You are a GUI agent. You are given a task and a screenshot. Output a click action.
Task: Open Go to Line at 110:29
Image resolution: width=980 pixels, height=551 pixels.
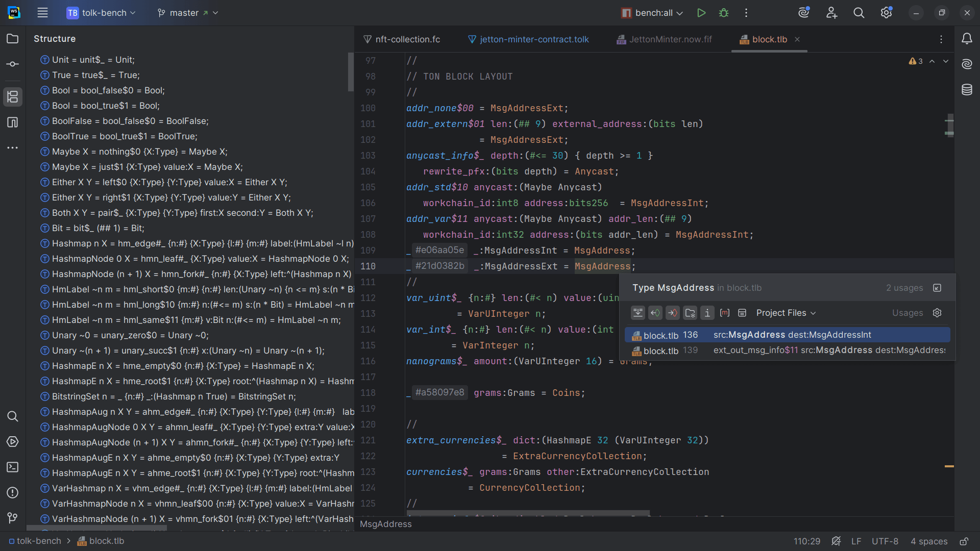807,541
